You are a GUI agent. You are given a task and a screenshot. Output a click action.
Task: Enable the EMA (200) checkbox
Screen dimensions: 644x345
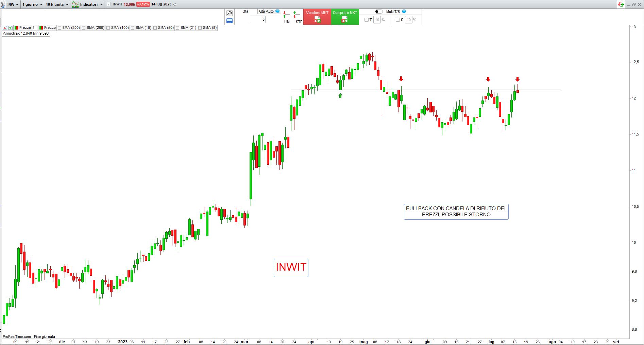pos(60,28)
